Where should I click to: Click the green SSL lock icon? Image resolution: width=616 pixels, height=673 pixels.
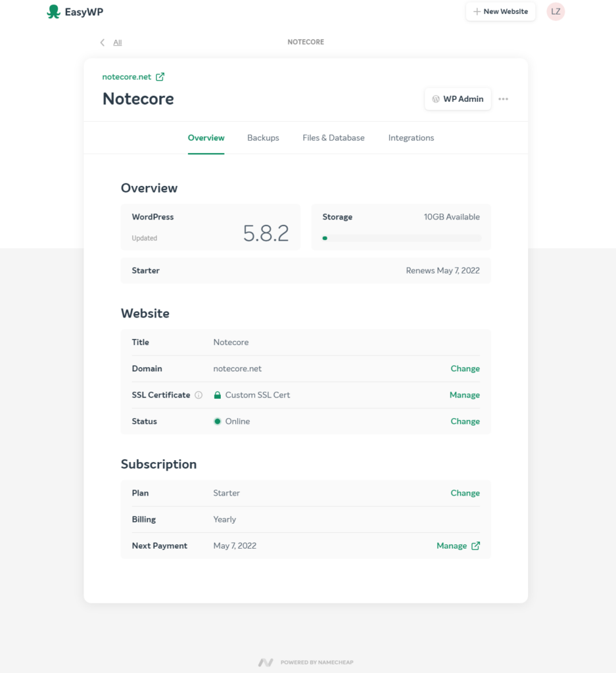(217, 395)
